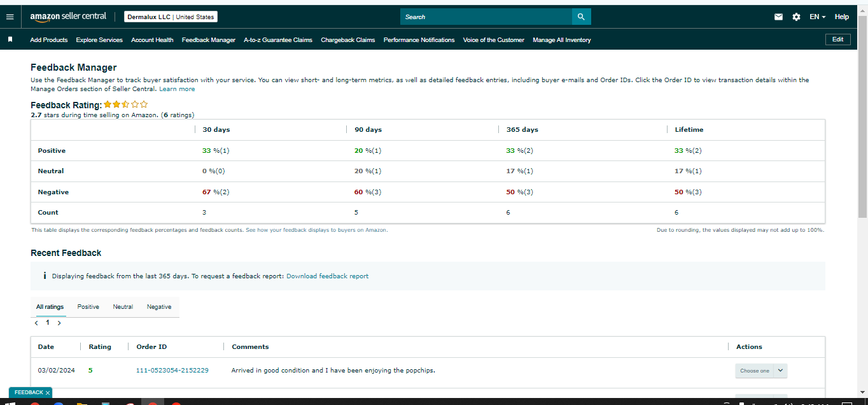Screen dimensions: 868x405
Task: Click the feedback rating stars
Action: (126, 104)
